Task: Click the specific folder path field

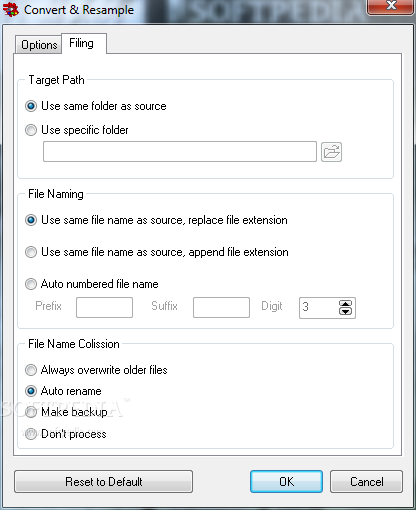Action: tap(180, 152)
